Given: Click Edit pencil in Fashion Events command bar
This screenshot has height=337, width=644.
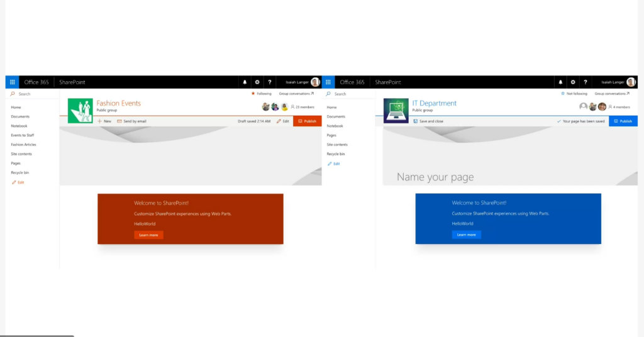Looking at the screenshot, I should coord(282,121).
